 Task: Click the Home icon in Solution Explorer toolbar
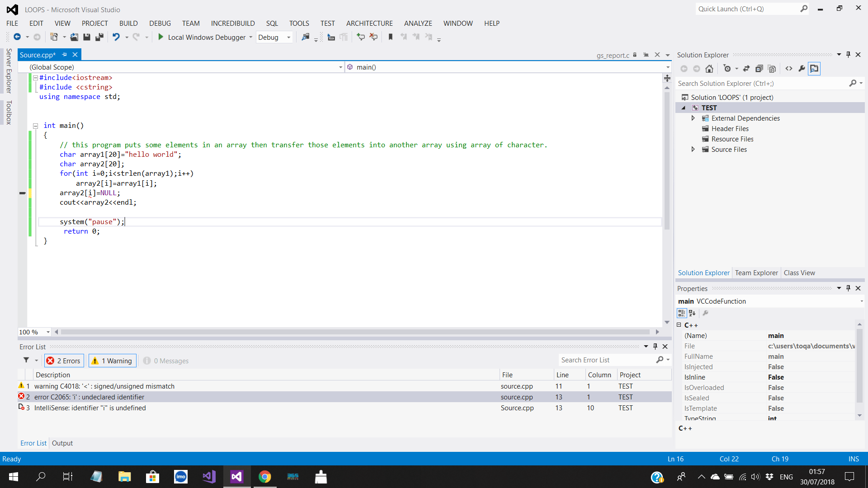(709, 69)
